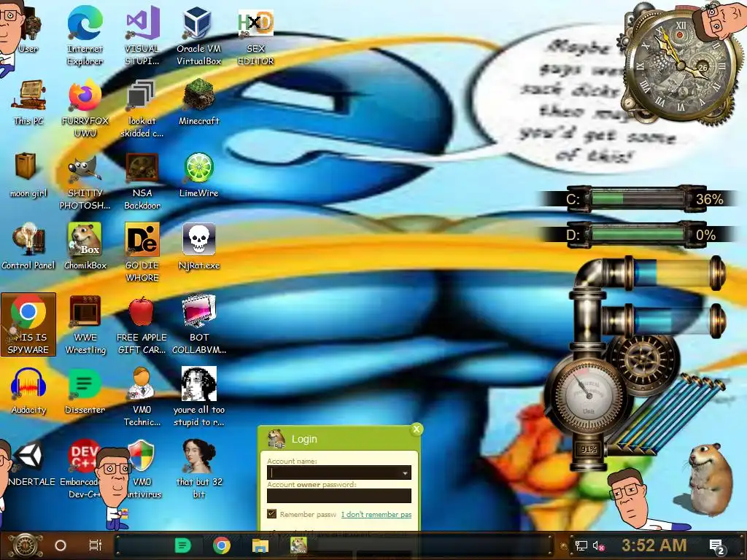Open the NjRat.exe skull icon
This screenshot has width=747, height=560.
198,246
